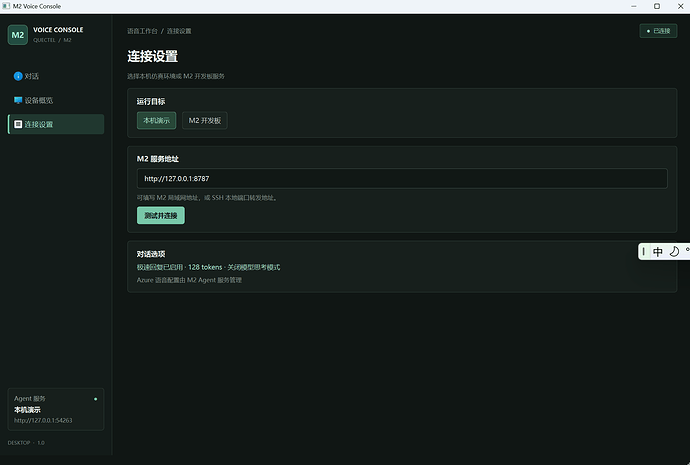Click the M2 logo badge in sidebar
The height and width of the screenshot is (465, 690).
tap(18, 35)
